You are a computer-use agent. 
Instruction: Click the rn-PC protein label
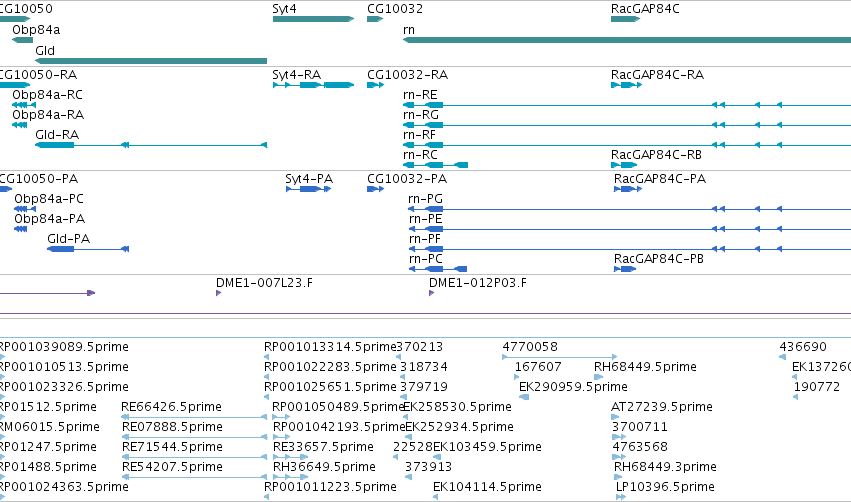[426, 259]
